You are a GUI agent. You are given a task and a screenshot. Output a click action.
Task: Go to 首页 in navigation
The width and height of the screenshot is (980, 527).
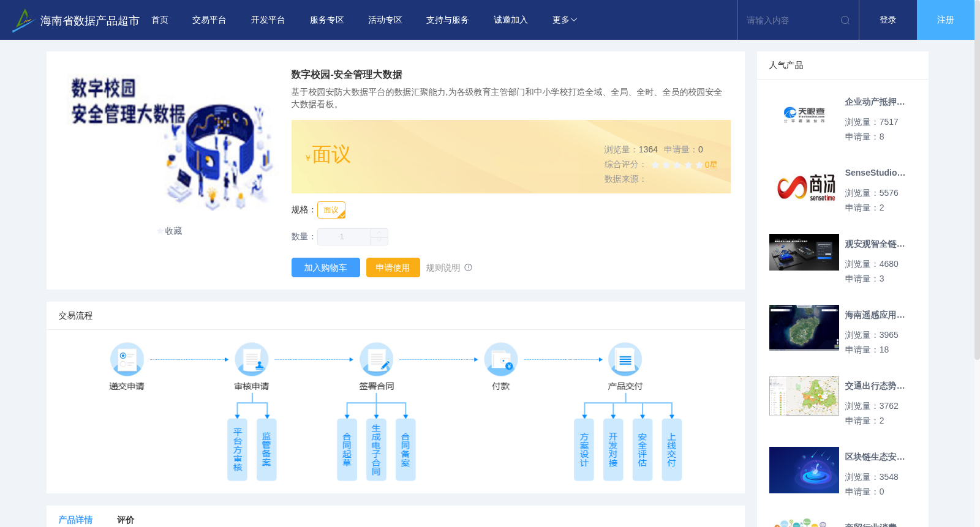pyautogui.click(x=160, y=20)
